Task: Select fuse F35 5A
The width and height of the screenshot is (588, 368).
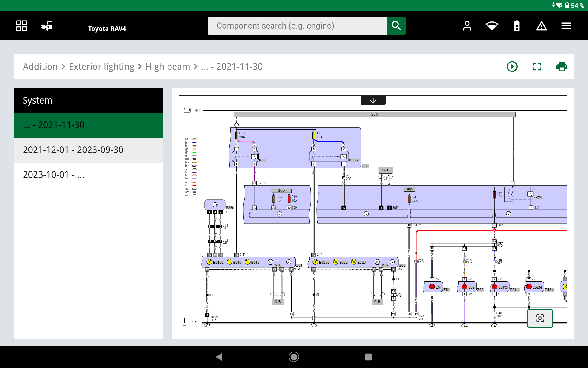Action: tap(274, 199)
